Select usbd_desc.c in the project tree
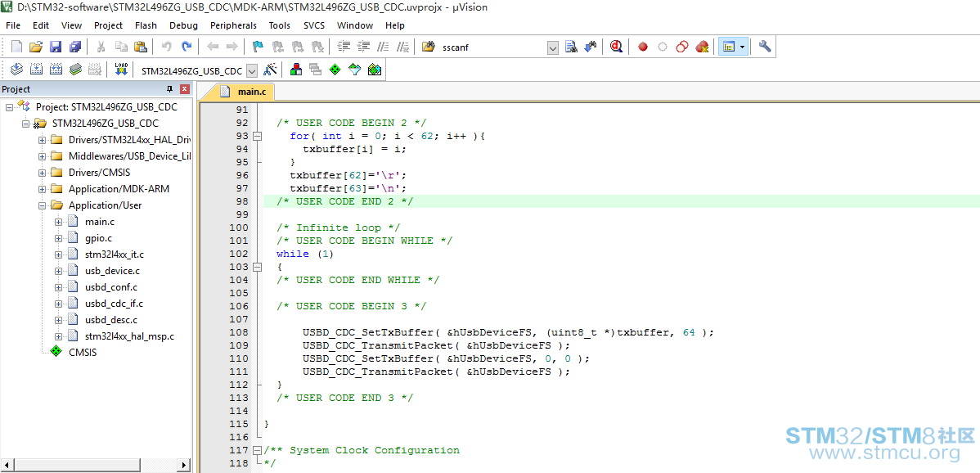The image size is (980, 473). pyautogui.click(x=110, y=320)
